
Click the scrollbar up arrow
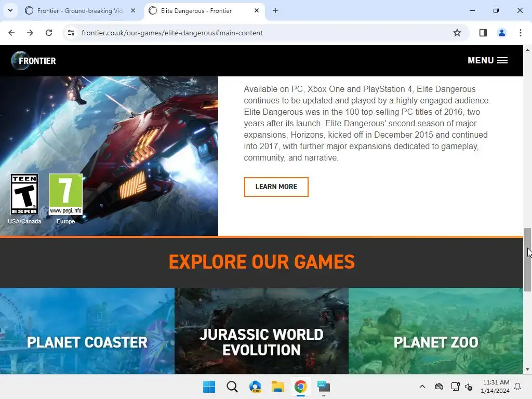coord(528,50)
